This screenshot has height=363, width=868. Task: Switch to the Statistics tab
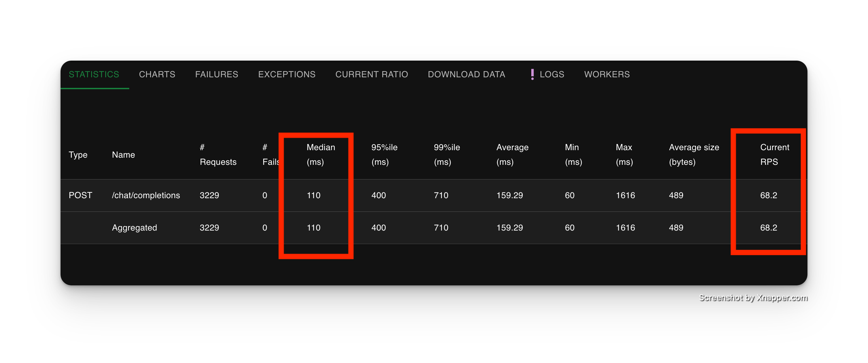(x=94, y=74)
